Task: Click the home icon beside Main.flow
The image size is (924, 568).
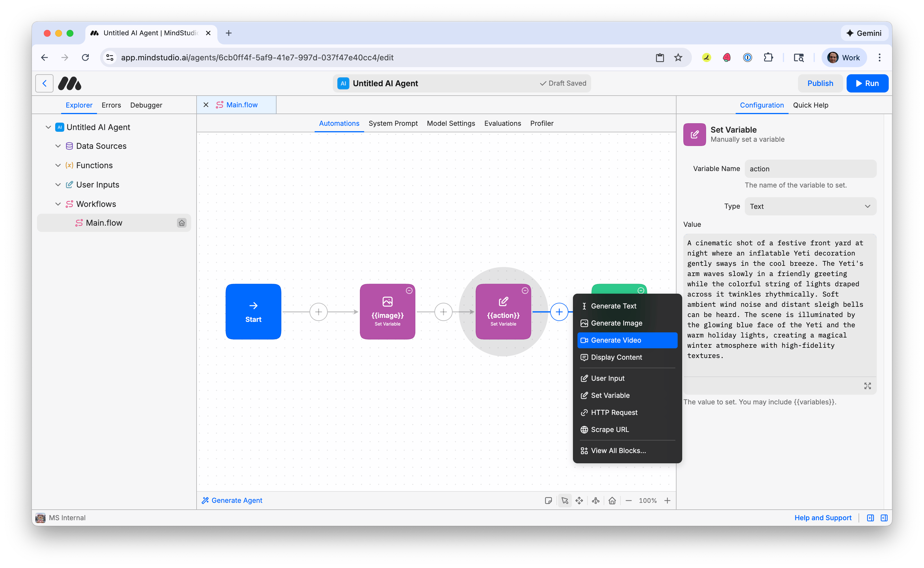Action: (x=182, y=223)
